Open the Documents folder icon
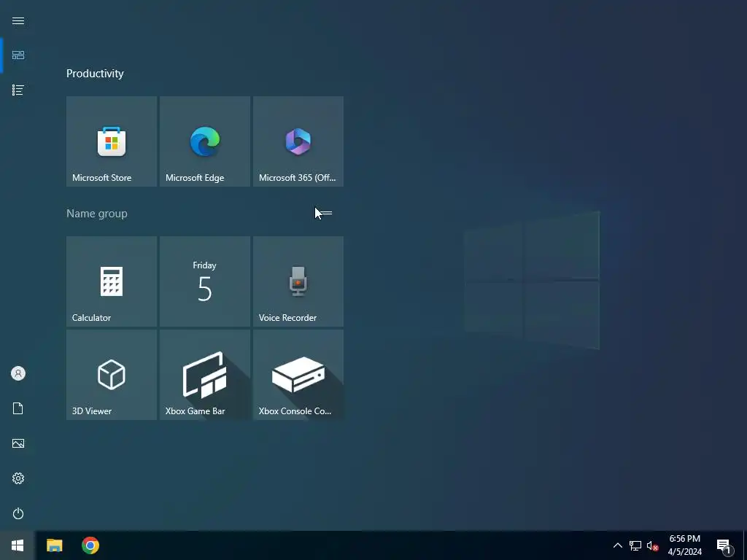 point(18,408)
